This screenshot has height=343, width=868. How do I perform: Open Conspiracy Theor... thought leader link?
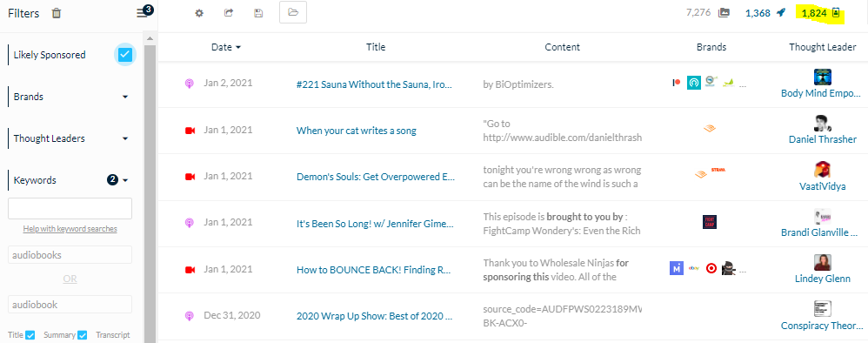[822, 326]
